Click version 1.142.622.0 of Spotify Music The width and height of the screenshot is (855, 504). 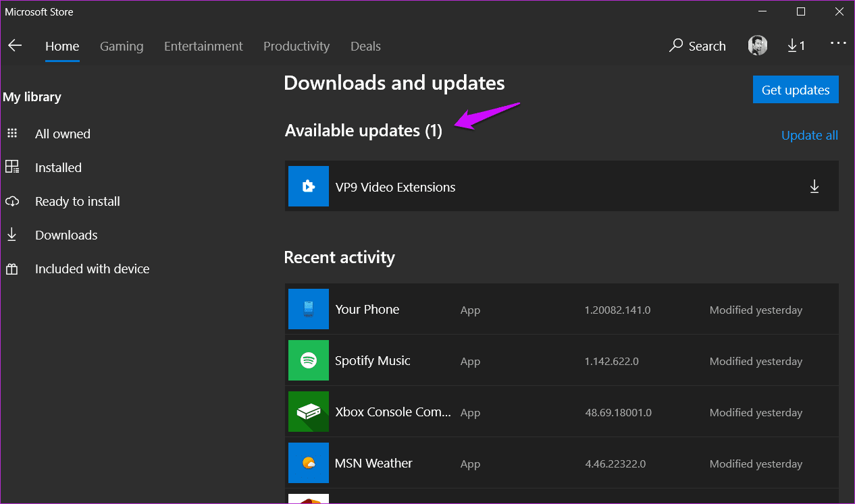click(611, 362)
